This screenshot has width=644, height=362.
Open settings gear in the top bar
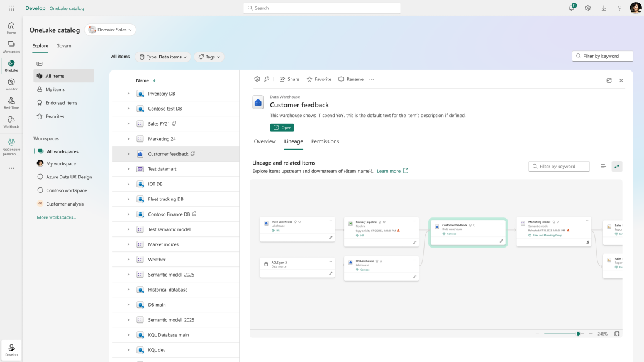point(587,8)
